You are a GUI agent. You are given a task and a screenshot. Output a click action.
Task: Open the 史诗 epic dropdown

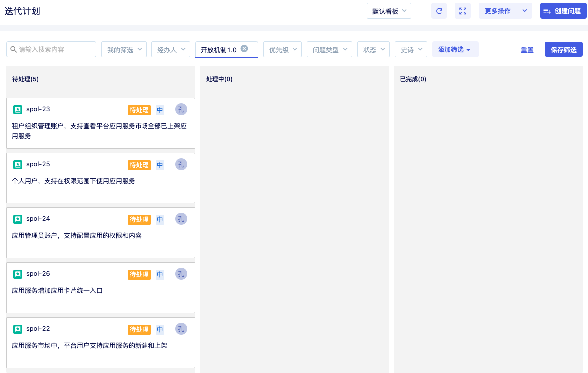tap(411, 49)
